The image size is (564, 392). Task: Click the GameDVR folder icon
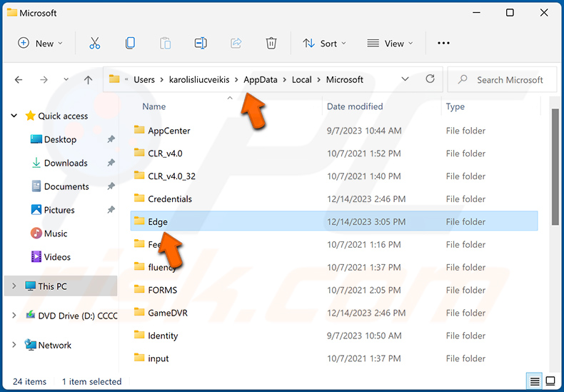tap(139, 312)
